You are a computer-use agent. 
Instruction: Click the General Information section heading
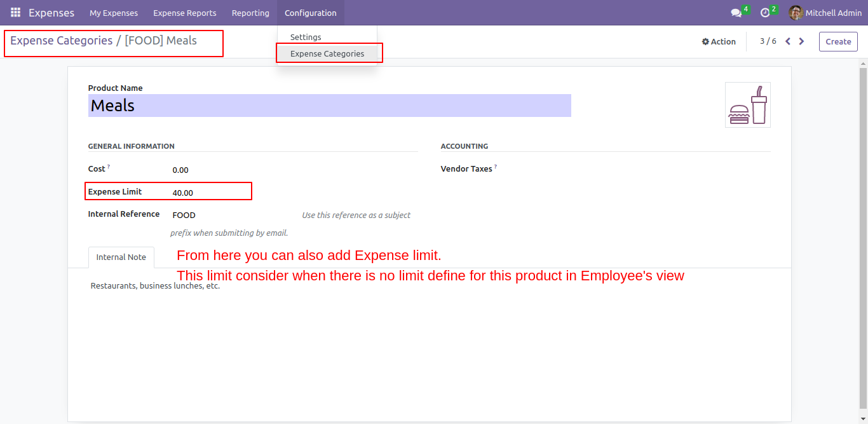(132, 146)
